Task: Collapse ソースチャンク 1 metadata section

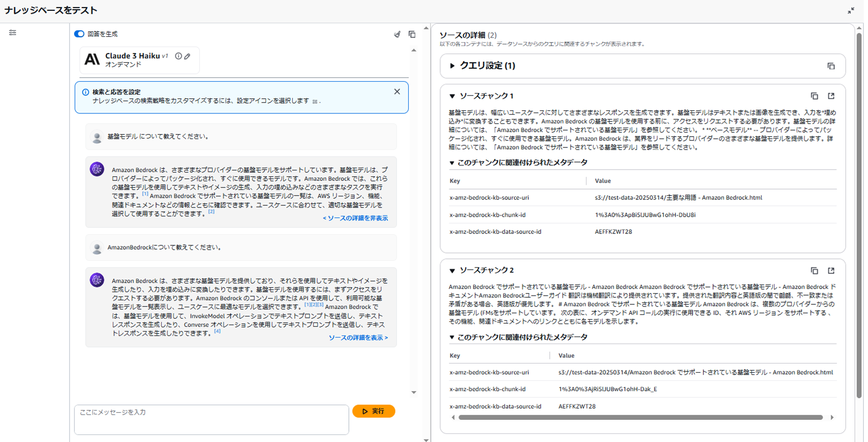Action: (452, 163)
